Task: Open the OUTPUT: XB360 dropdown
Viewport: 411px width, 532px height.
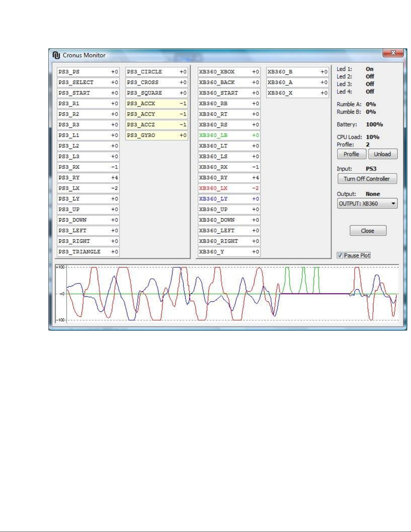Action: (367, 203)
